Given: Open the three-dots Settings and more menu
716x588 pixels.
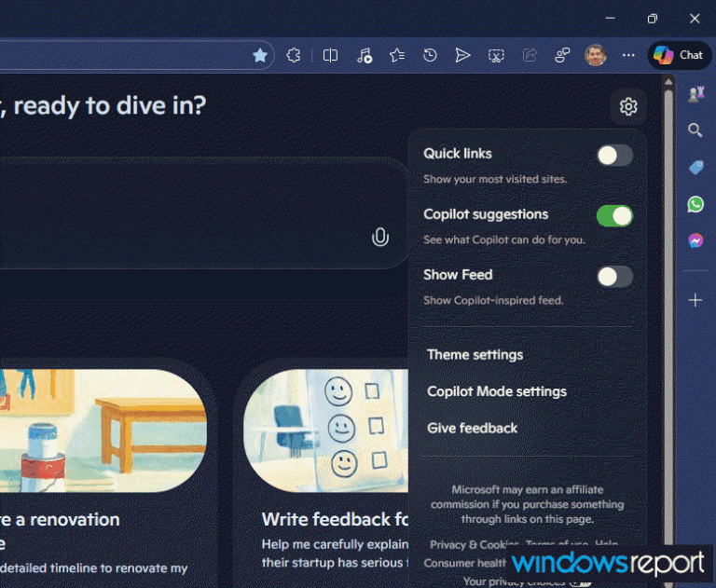Looking at the screenshot, I should pyautogui.click(x=628, y=56).
